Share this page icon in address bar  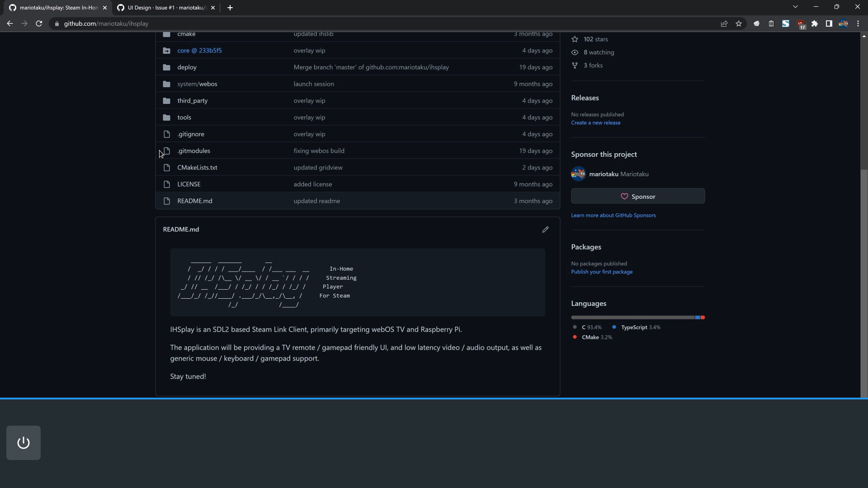click(x=724, y=23)
